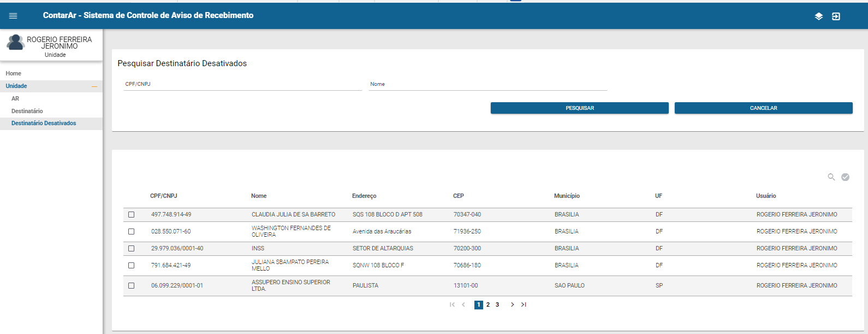Click the UF column header
The image size is (868, 334).
pyautogui.click(x=659, y=196)
